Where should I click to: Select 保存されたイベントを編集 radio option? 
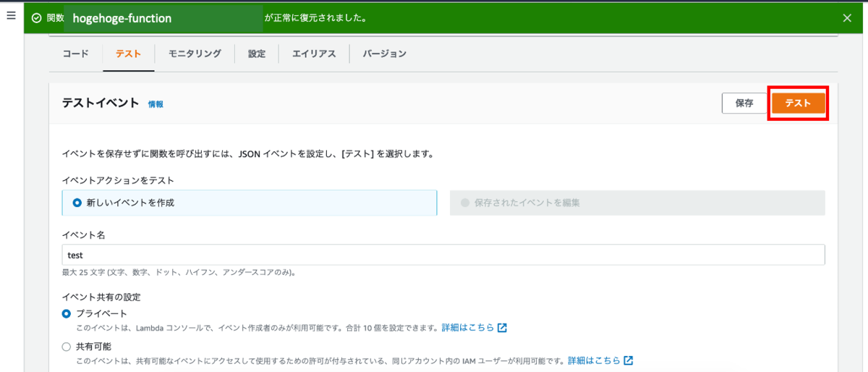pyautogui.click(x=637, y=203)
